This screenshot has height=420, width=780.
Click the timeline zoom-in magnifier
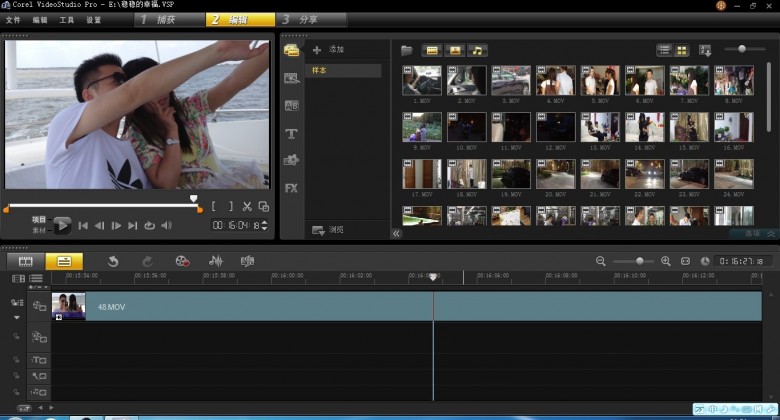tap(666, 261)
